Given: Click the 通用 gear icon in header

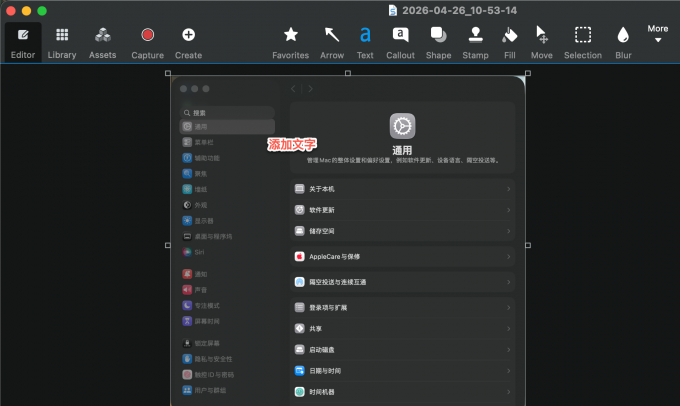Looking at the screenshot, I should coord(402,126).
